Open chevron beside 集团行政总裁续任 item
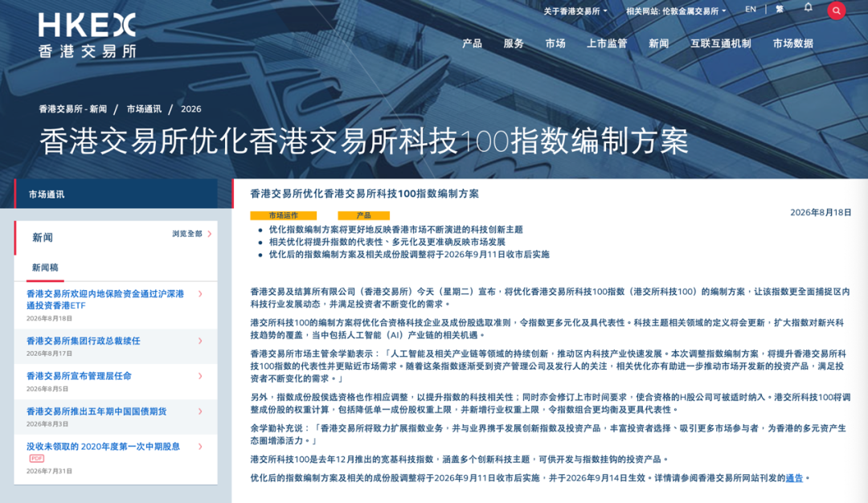Screen dimensions: 868x503 [200, 341]
